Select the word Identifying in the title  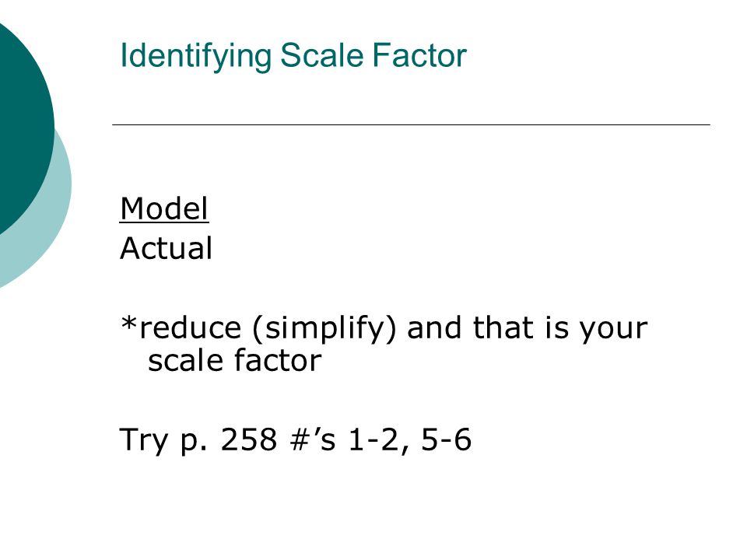[x=196, y=56]
